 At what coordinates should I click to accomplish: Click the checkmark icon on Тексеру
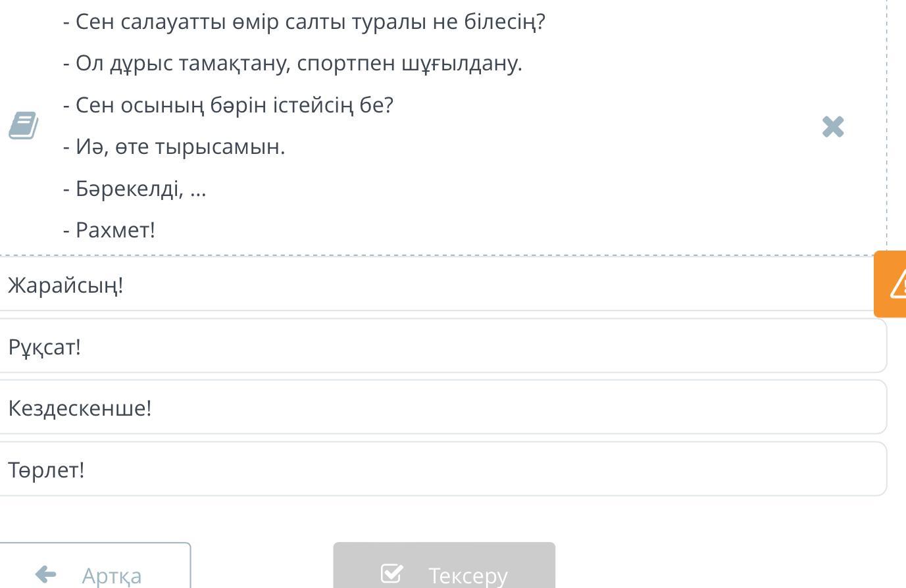pos(391,574)
